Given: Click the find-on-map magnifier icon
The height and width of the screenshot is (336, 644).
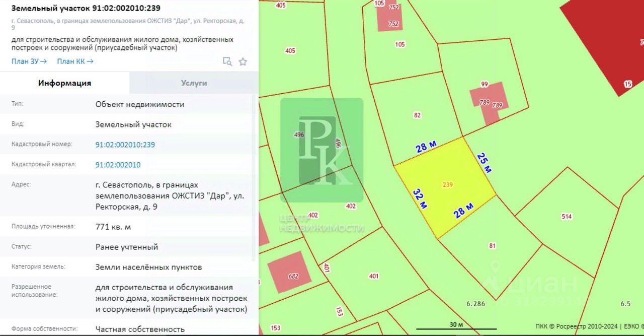Looking at the screenshot, I should (227, 61).
